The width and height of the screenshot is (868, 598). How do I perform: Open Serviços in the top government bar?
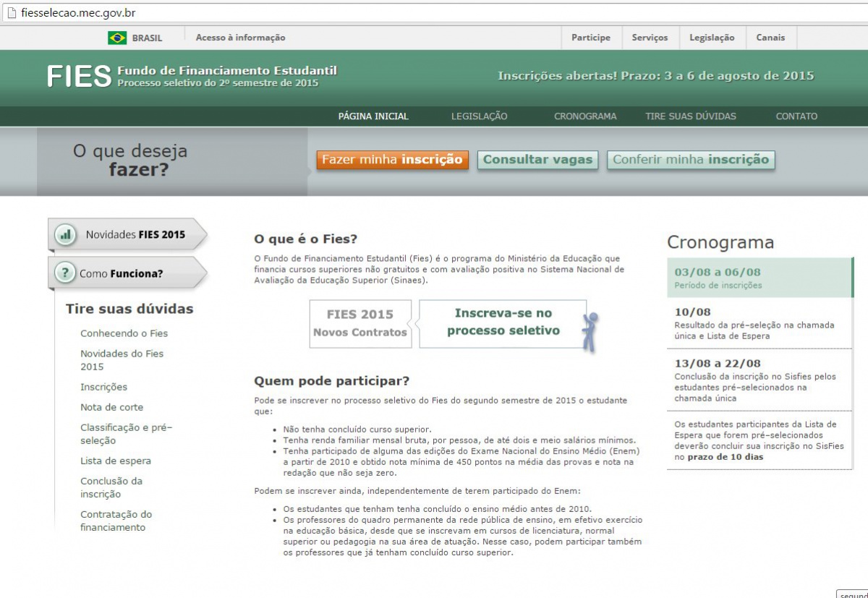pyautogui.click(x=650, y=38)
